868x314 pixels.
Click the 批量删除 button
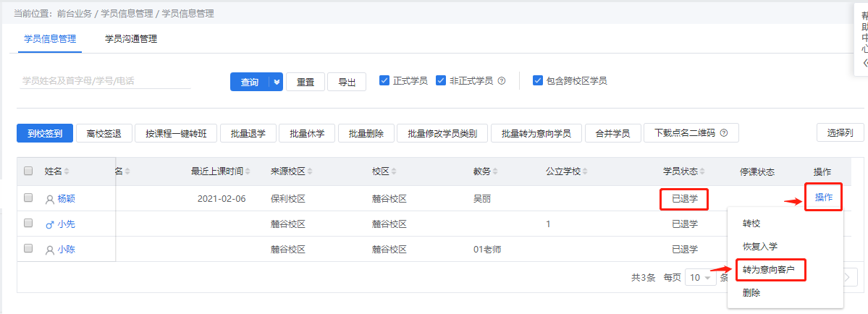366,133
